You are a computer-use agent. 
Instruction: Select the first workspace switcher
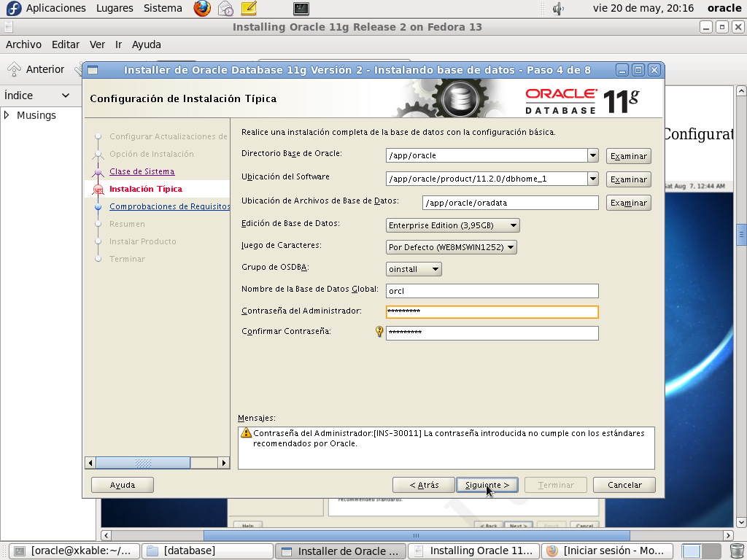coord(692,551)
